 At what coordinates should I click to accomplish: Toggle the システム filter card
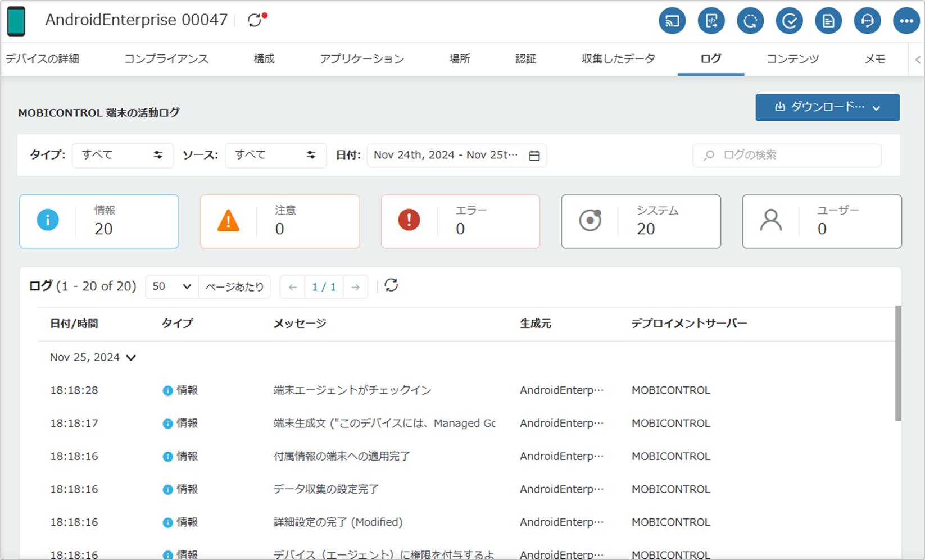(641, 221)
